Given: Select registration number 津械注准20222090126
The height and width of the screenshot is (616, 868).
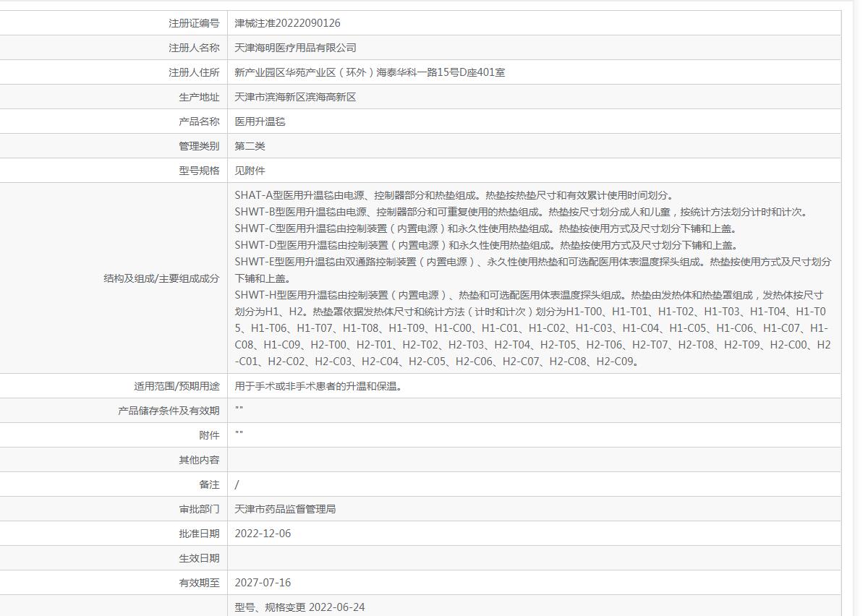Looking at the screenshot, I should coord(288,23).
